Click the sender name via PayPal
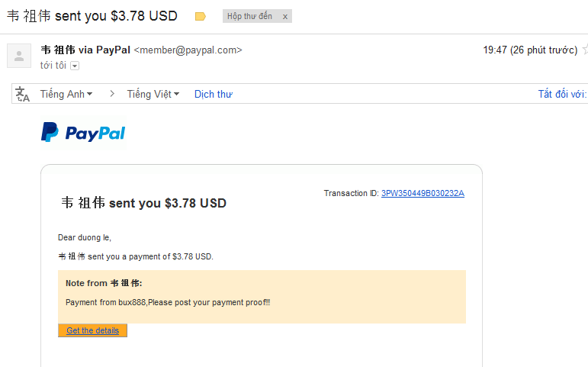Screen dimensions: 588x367 [85, 50]
